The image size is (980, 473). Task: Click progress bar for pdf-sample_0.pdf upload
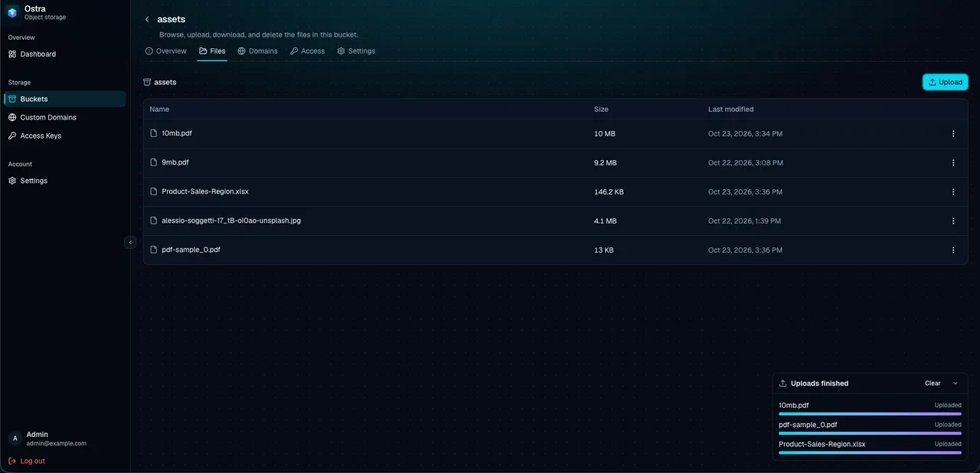(x=870, y=432)
